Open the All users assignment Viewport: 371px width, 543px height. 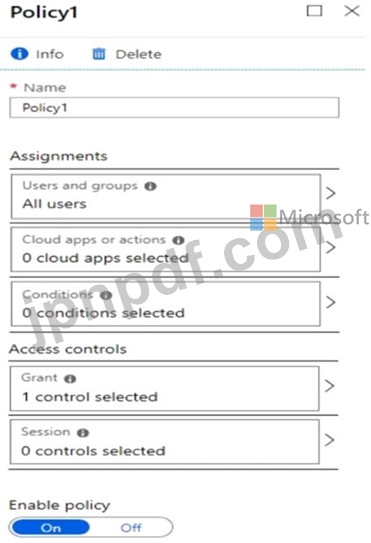166,196
